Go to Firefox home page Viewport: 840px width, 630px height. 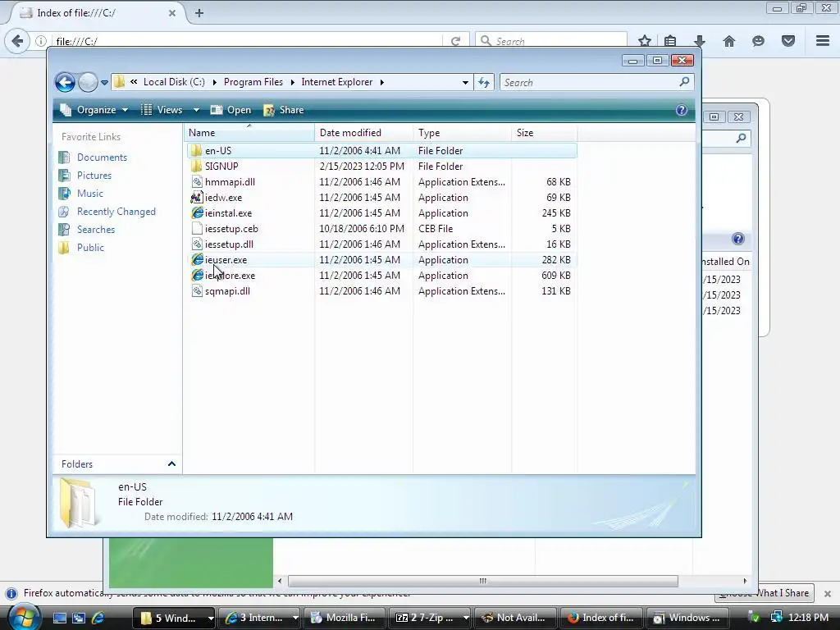pos(728,41)
